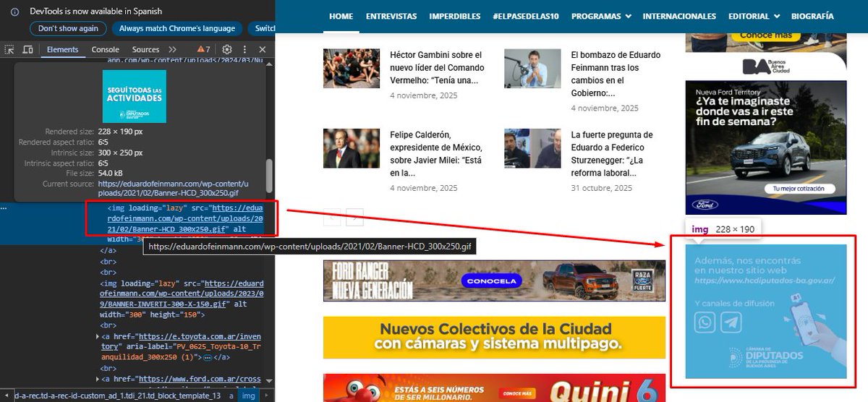This screenshot has height=402, width=868.
Task: Click the Héctor Gambini article thumbnail
Action: coord(352,69)
